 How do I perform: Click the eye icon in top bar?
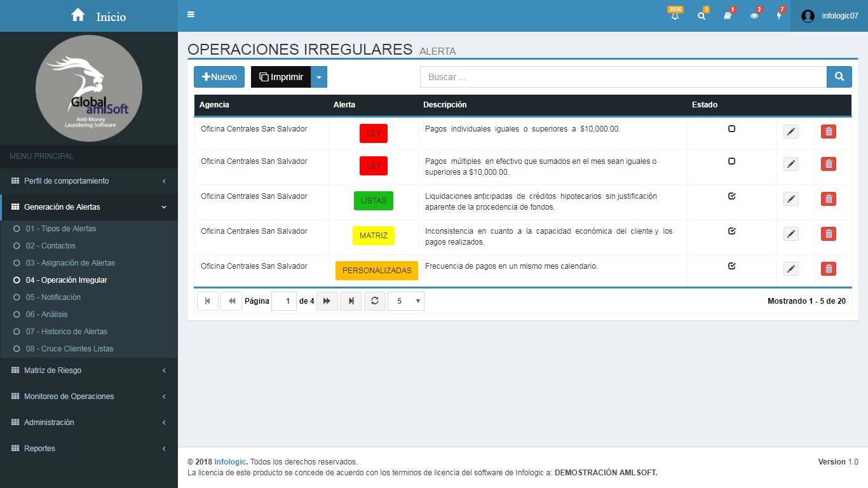(x=754, y=16)
